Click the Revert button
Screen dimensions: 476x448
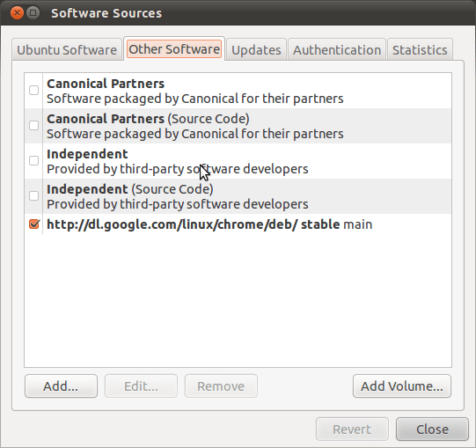click(352, 430)
